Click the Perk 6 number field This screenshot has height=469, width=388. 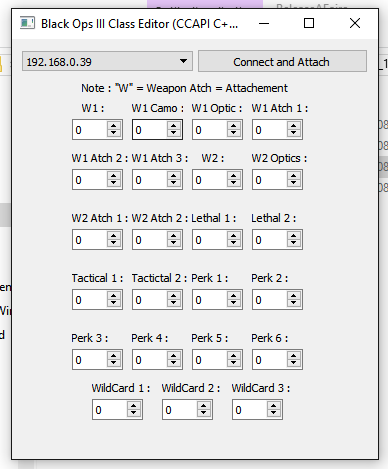tap(269, 360)
